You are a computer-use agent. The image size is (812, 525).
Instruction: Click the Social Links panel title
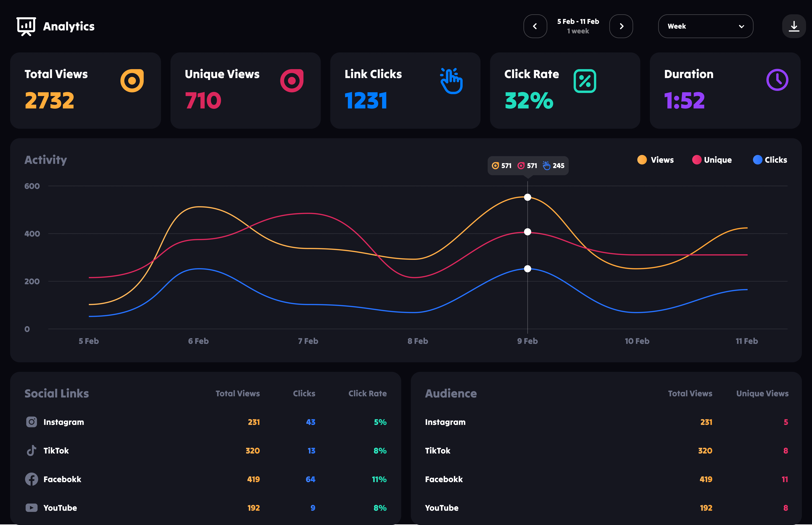point(57,393)
